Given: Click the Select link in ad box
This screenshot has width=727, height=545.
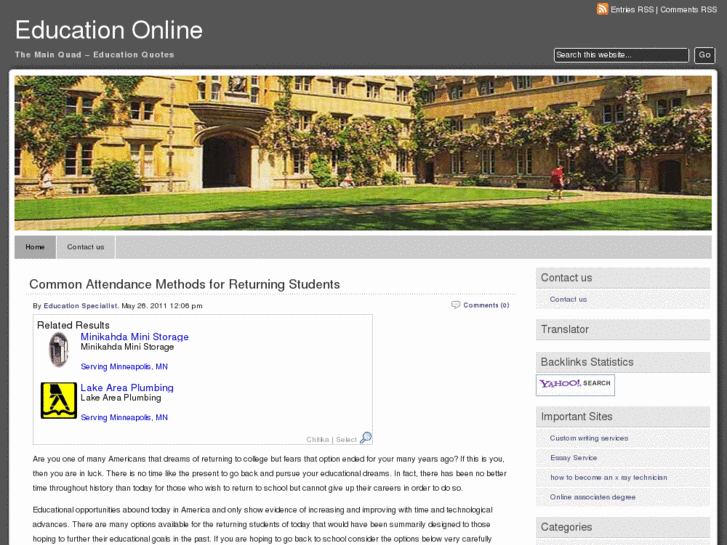Looking at the screenshot, I should (x=346, y=440).
